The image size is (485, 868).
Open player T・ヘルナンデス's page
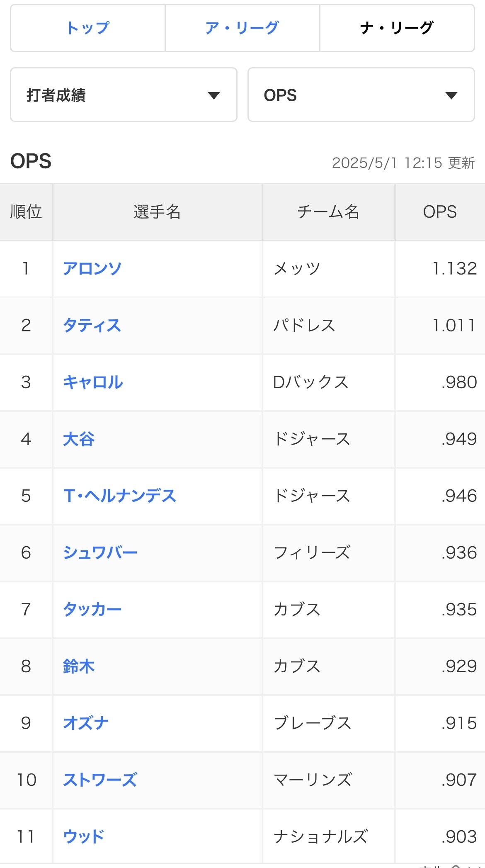120,496
